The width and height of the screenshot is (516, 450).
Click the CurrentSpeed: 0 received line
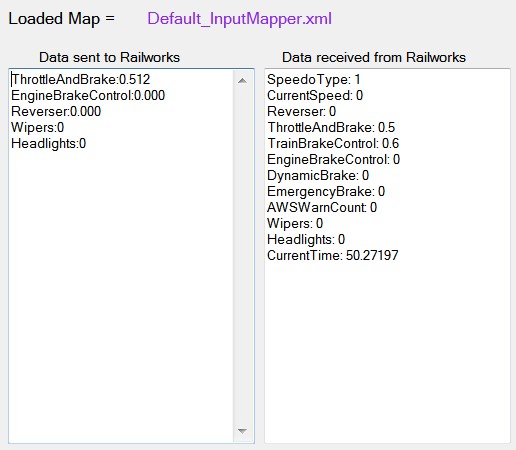pyautogui.click(x=315, y=96)
